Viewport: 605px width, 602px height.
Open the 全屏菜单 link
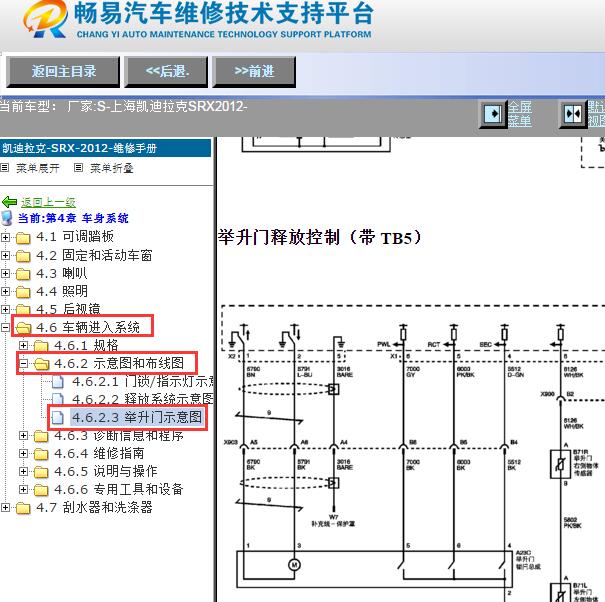[520, 114]
